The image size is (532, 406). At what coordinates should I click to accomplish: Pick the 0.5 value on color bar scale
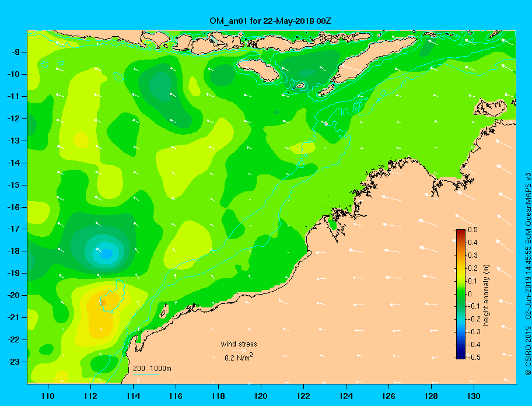[473, 230]
